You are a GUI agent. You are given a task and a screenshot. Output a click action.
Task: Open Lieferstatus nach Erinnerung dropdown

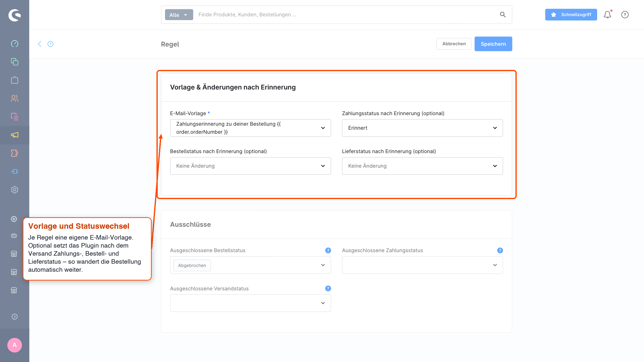(x=422, y=166)
